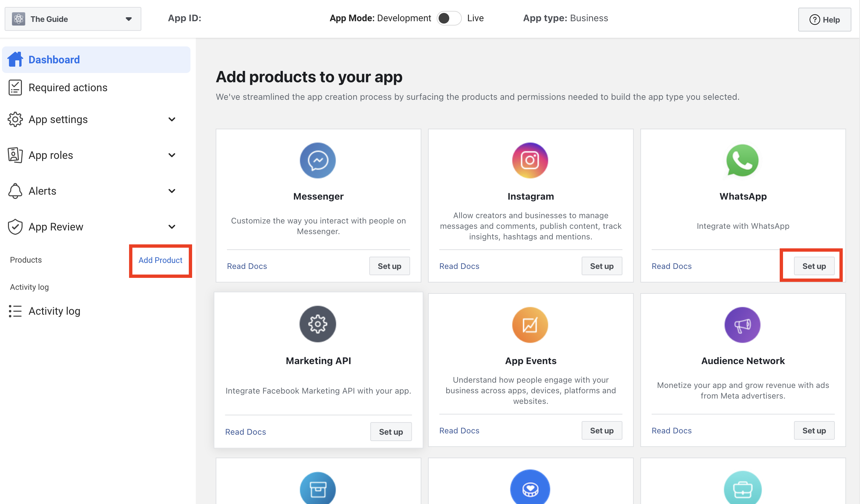860x504 pixels.
Task: Click the Audience Network card title
Action: 743,361
